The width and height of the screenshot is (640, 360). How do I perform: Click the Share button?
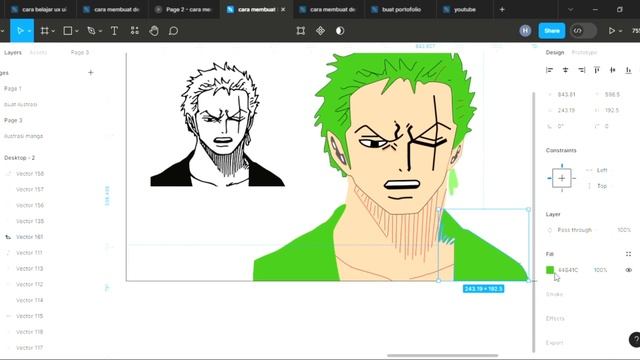pos(551,31)
